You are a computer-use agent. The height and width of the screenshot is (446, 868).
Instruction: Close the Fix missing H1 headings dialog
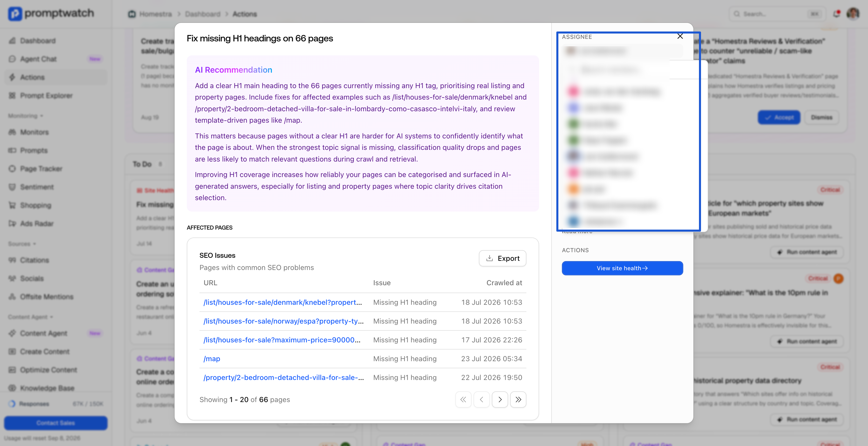coord(680,36)
